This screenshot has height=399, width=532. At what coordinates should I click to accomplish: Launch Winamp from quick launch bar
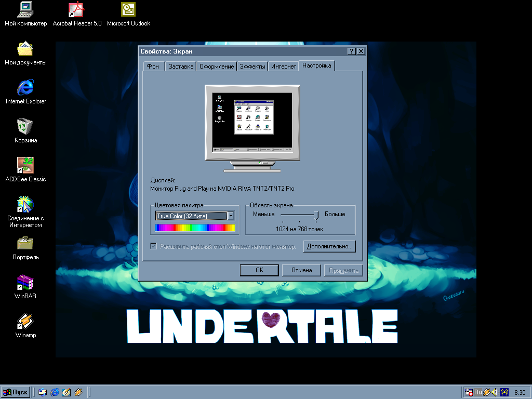coord(78,393)
